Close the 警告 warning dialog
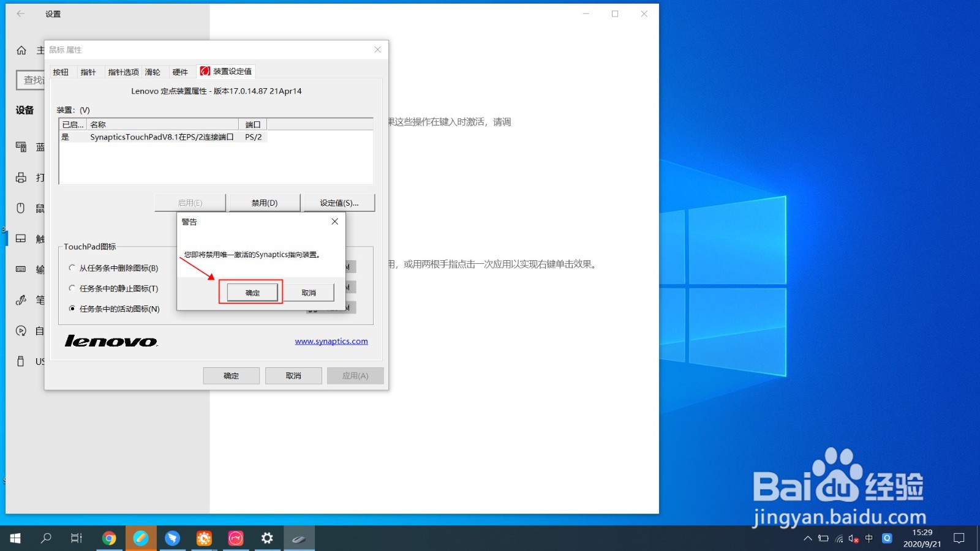The height and width of the screenshot is (551, 980). [x=335, y=222]
